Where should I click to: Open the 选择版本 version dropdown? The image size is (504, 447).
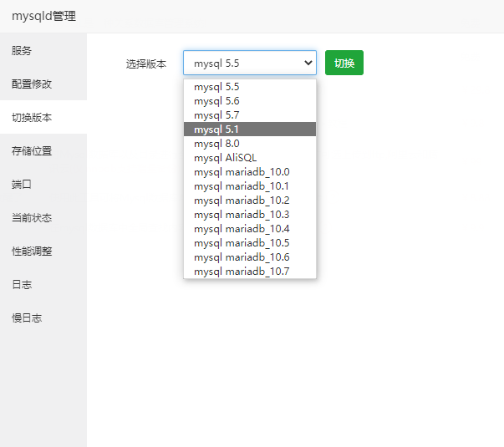tap(250, 63)
